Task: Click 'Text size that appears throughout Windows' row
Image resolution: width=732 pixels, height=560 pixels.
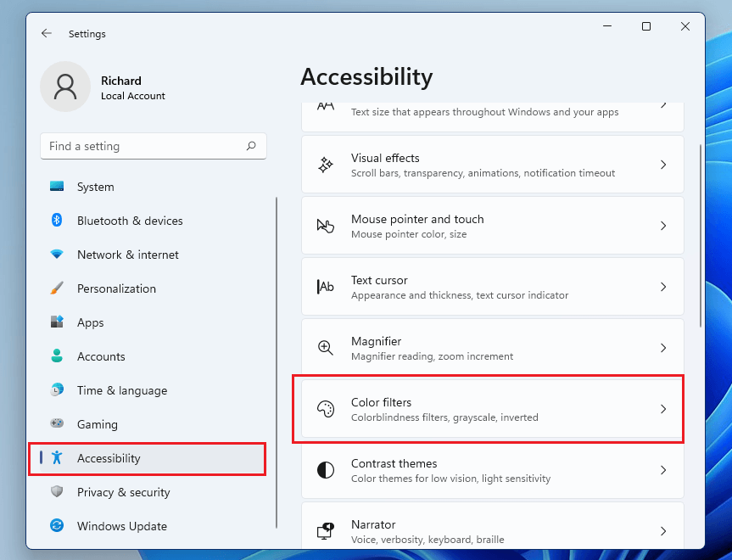Action: [493, 117]
